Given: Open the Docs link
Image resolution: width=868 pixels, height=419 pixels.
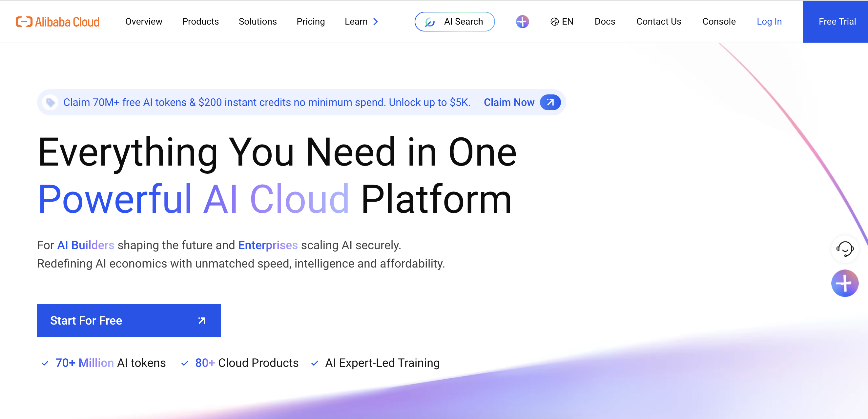Looking at the screenshot, I should (x=605, y=22).
